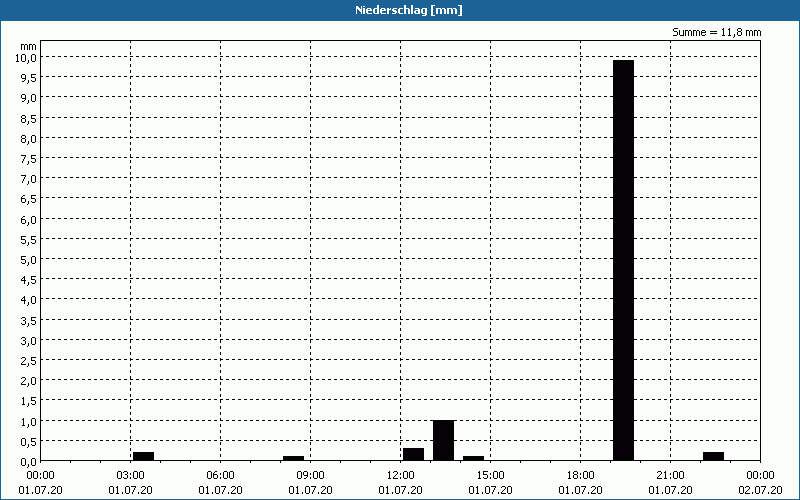Image resolution: width=800 pixels, height=500 pixels.
Task: Click the "0,0" y-axis label
Action: [28, 461]
